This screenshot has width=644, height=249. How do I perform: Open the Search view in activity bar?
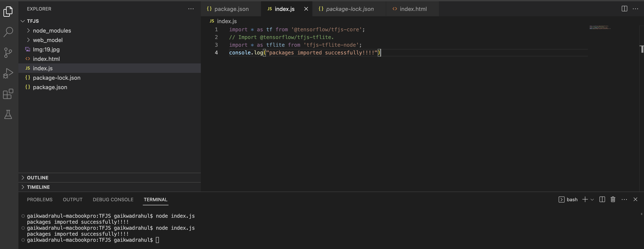coord(8,32)
